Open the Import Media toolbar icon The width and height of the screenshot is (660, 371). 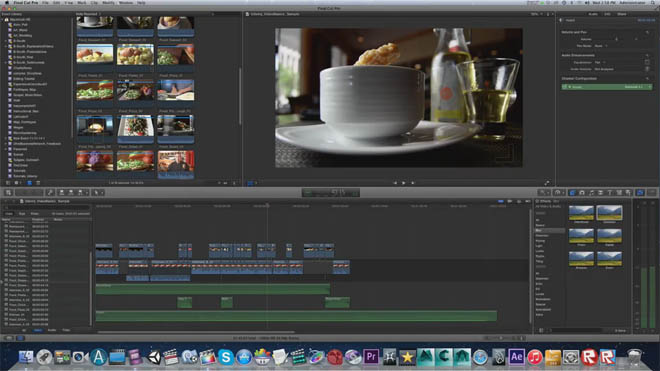pyautogui.click(x=8, y=192)
